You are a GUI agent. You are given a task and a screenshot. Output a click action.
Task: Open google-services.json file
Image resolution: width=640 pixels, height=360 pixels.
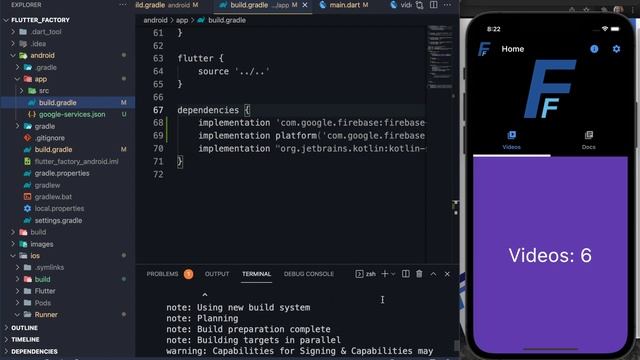tap(72, 114)
